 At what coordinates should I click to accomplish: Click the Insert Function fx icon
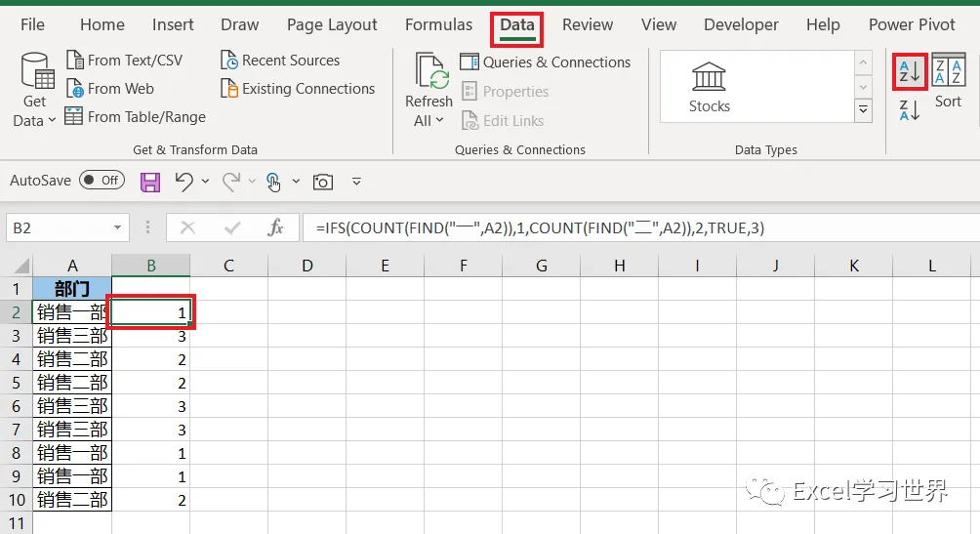point(275,227)
